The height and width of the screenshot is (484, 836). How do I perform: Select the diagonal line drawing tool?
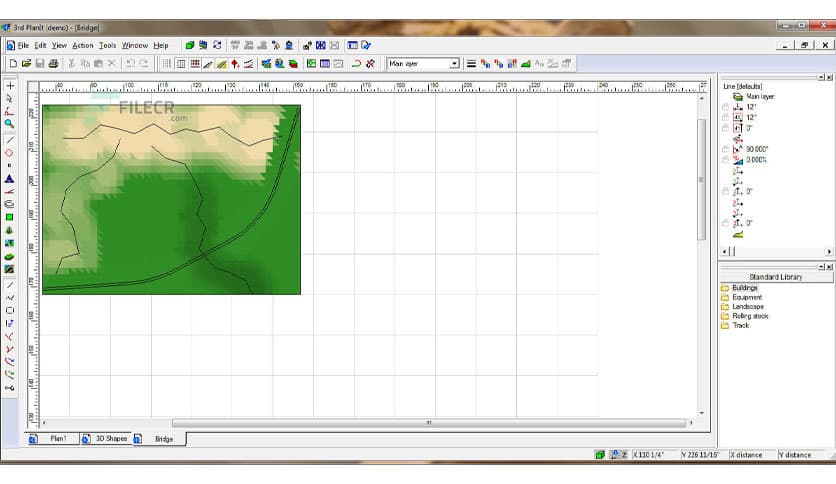pyautogui.click(x=9, y=140)
